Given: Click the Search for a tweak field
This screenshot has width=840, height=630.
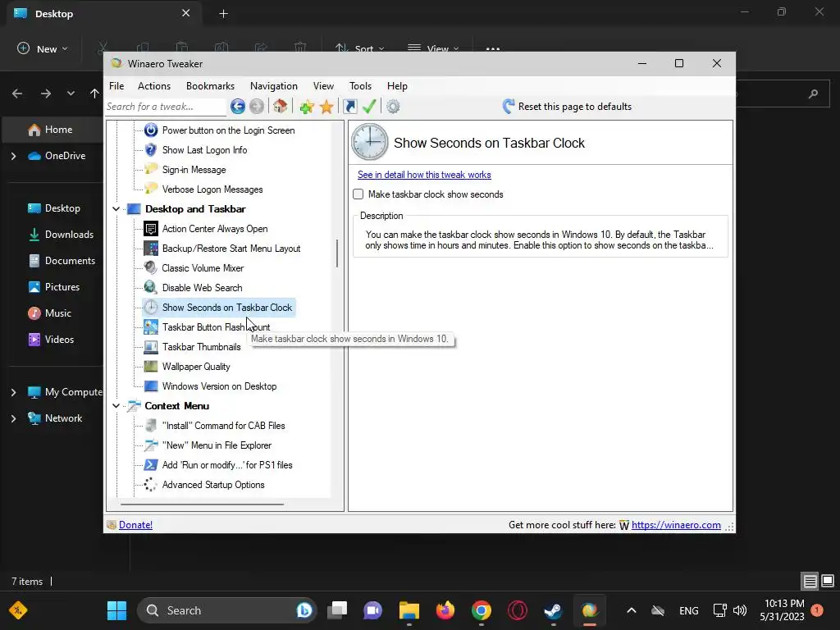Looking at the screenshot, I should click(165, 107).
